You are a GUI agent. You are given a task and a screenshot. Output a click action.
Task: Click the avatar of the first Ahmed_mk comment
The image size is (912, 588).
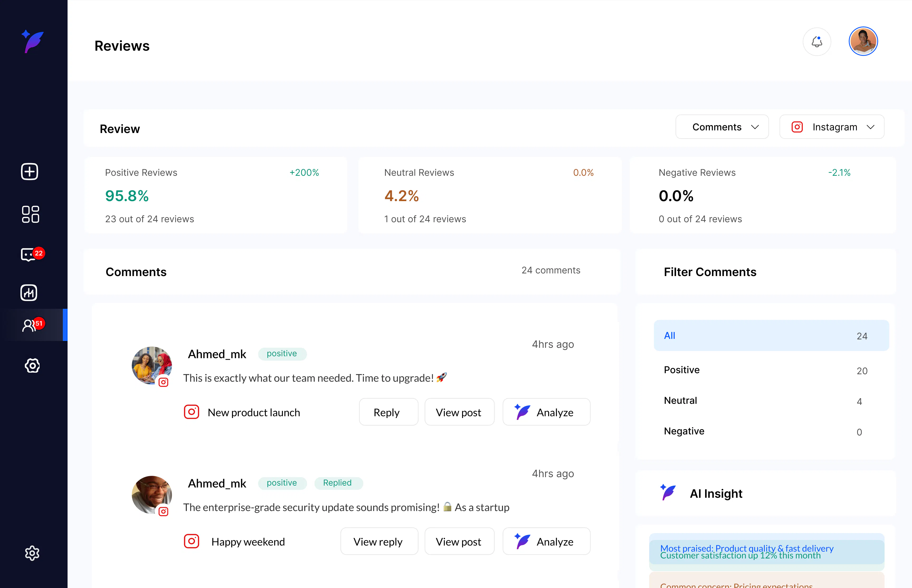(x=151, y=366)
